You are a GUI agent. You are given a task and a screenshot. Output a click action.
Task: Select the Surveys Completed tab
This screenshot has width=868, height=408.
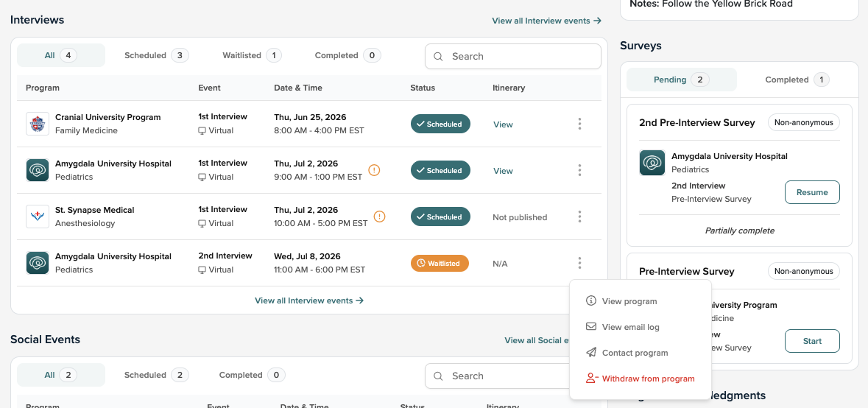tap(797, 80)
